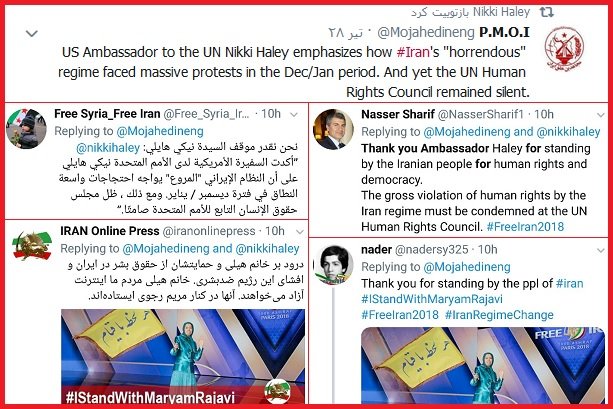The width and height of the screenshot is (613, 409).
Task: Open options chevron on IRAN Online Press reply
Action: pos(300,232)
